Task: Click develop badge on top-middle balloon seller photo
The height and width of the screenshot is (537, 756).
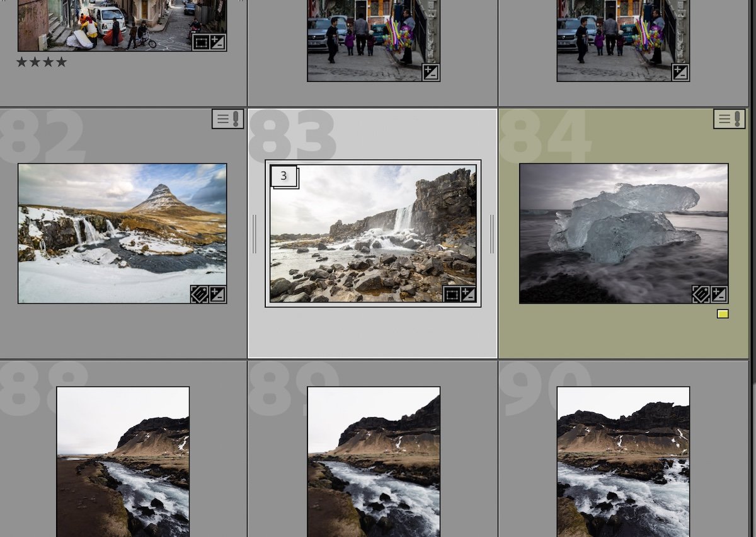Action: (432, 72)
